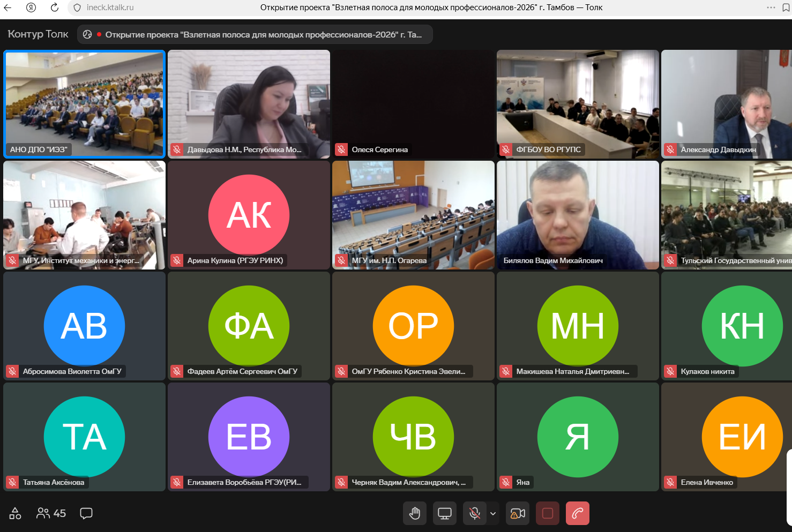This screenshot has height=532, width=792.
Task: Start screen sharing with monitor icon
Action: [445, 513]
